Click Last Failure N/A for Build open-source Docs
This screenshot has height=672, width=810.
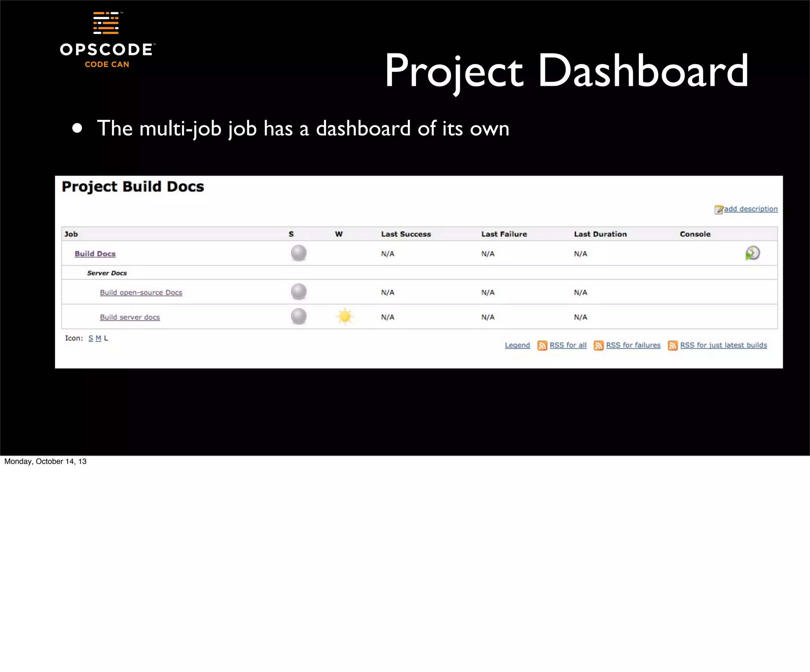pyautogui.click(x=488, y=292)
